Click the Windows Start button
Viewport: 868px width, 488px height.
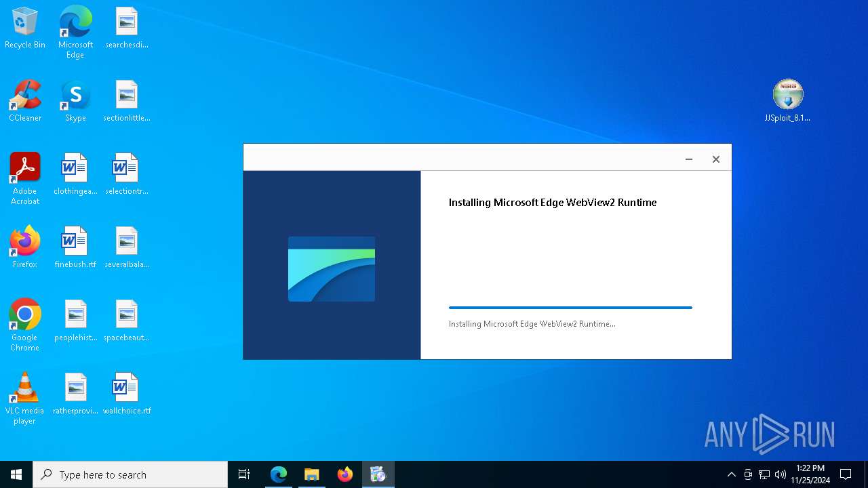16,474
